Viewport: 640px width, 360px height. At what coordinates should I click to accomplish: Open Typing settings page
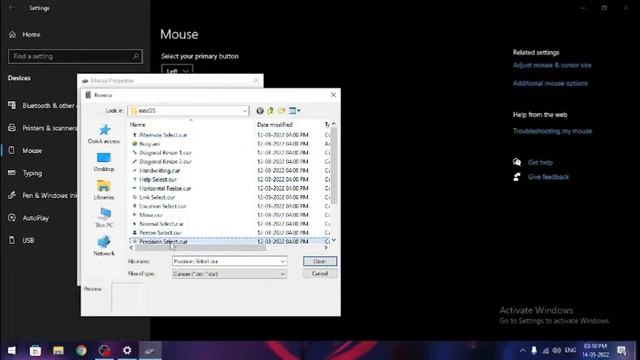25,173
